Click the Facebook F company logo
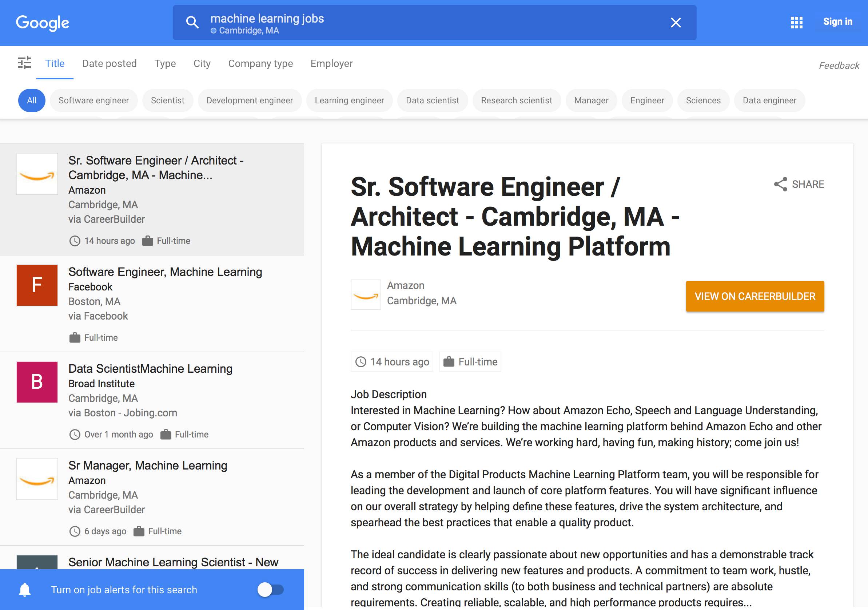 (x=37, y=285)
